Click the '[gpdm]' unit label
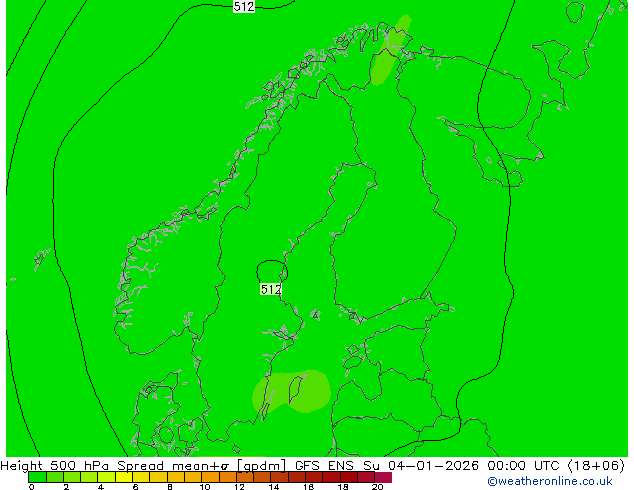The width and height of the screenshot is (634, 490). [x=262, y=466]
